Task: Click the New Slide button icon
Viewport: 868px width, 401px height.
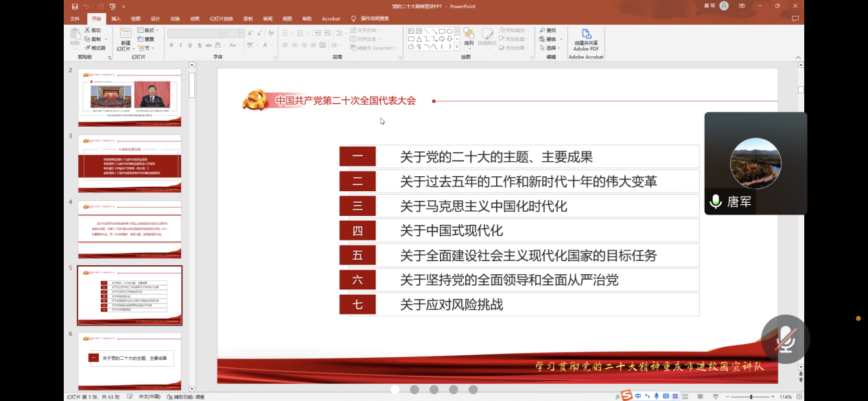Action: click(125, 33)
